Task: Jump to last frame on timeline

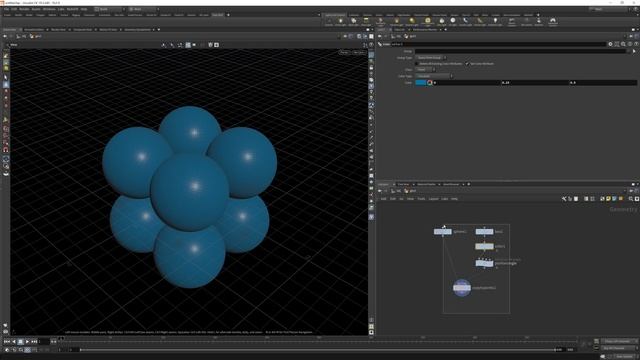Action: 34,341
